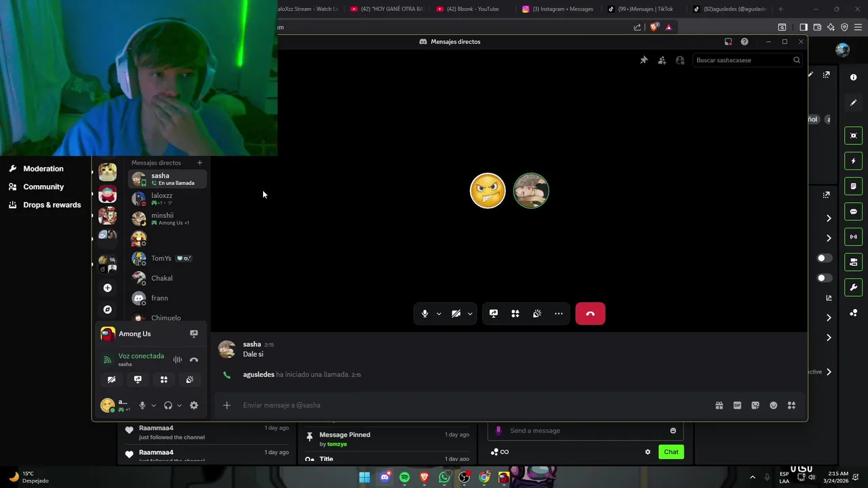
Task: Open Moderation in the Kick sidebar
Action: pyautogui.click(x=43, y=169)
